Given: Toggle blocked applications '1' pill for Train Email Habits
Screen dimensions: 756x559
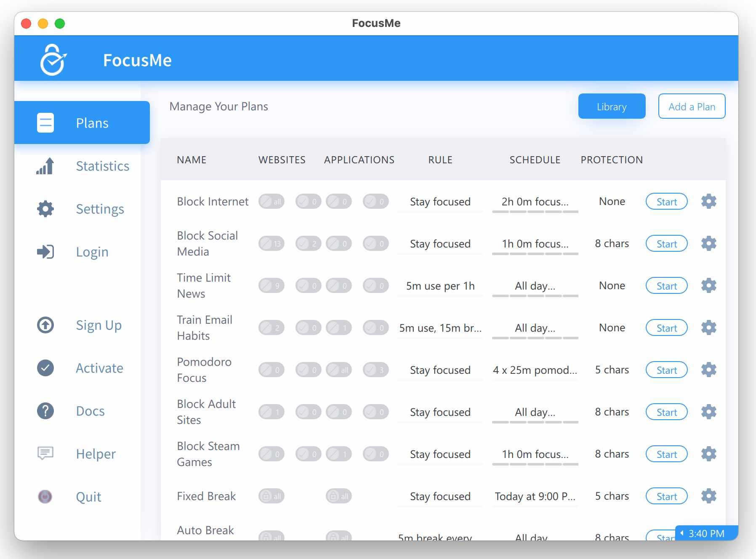Looking at the screenshot, I should 339,328.
